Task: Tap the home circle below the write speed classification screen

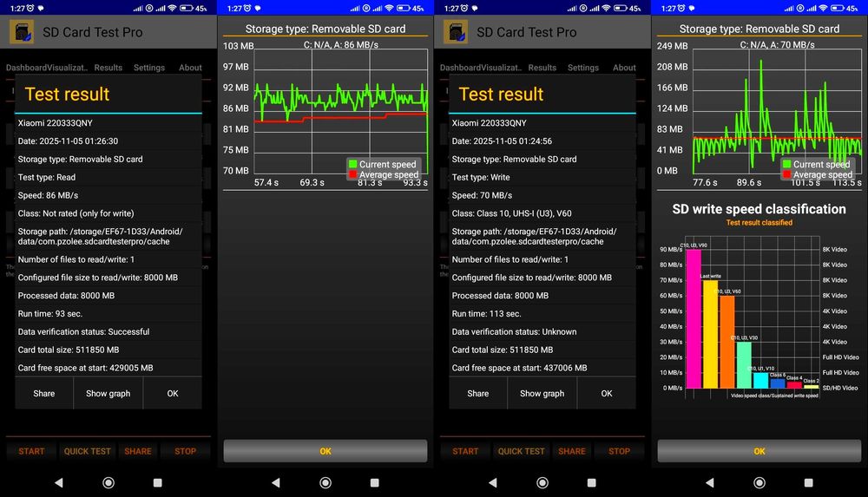Action: click(x=759, y=482)
